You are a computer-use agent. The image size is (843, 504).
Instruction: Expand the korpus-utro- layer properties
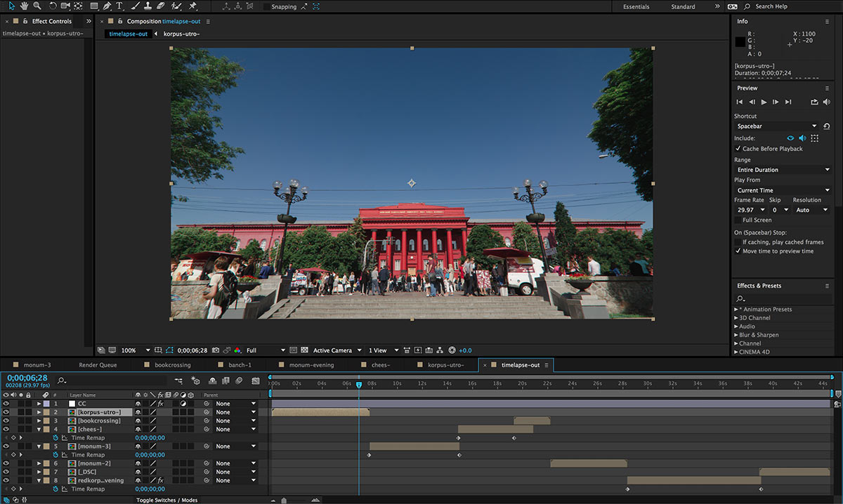[39, 413]
